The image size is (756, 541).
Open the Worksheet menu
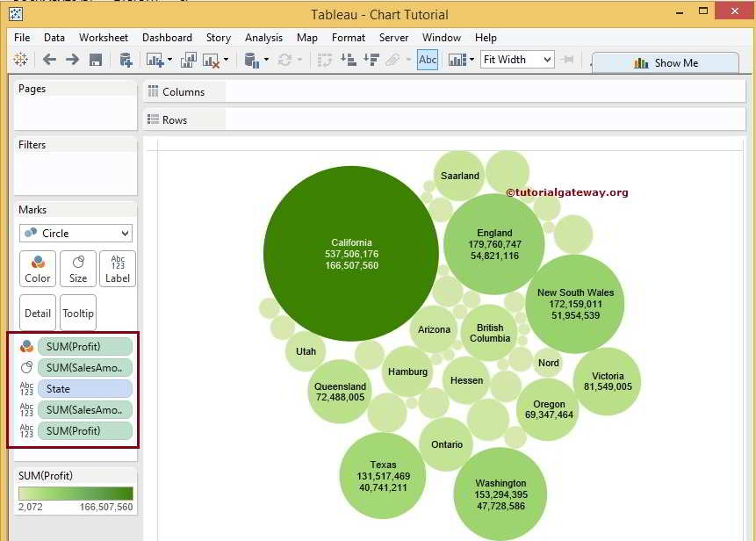103,38
